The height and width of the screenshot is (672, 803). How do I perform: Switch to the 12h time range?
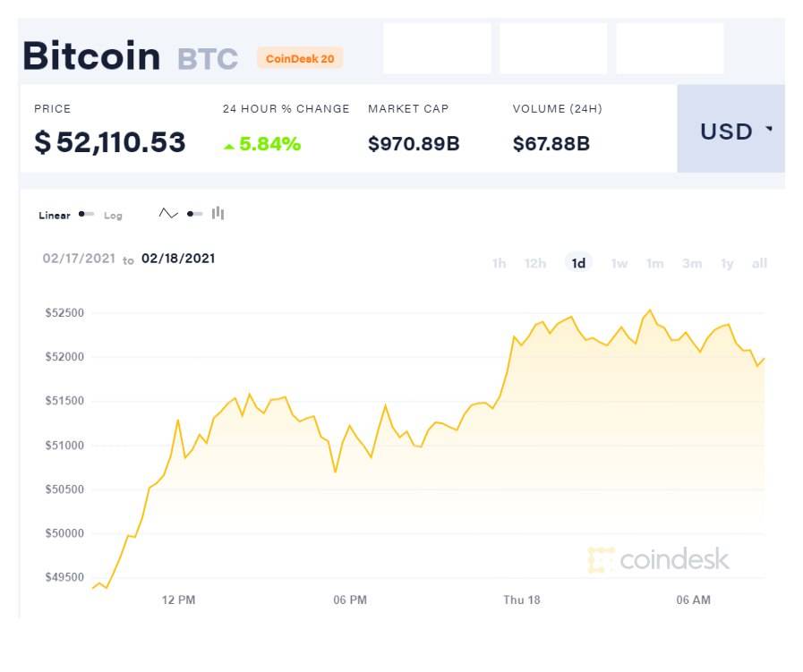[x=535, y=263]
